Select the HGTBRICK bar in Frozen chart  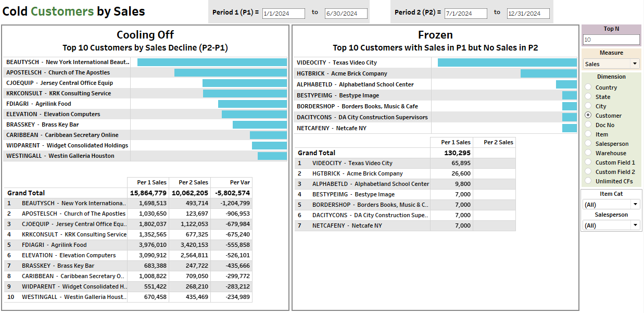tap(548, 73)
